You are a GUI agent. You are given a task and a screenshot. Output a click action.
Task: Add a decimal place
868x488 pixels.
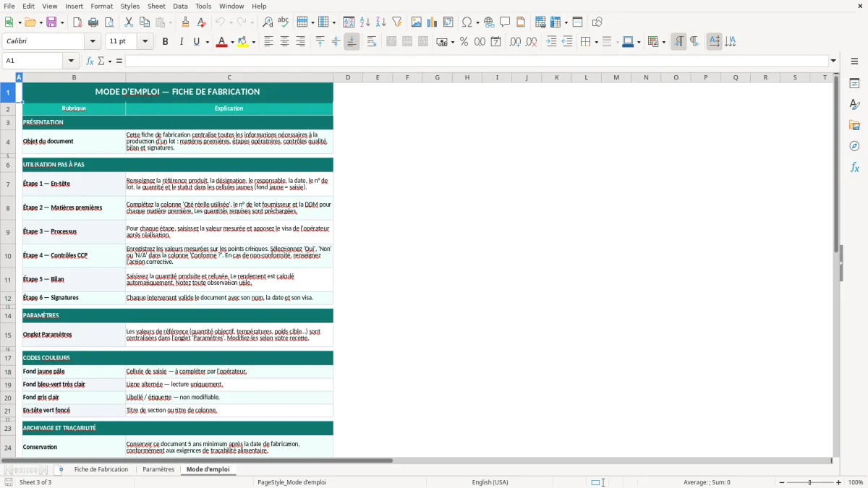coord(515,42)
